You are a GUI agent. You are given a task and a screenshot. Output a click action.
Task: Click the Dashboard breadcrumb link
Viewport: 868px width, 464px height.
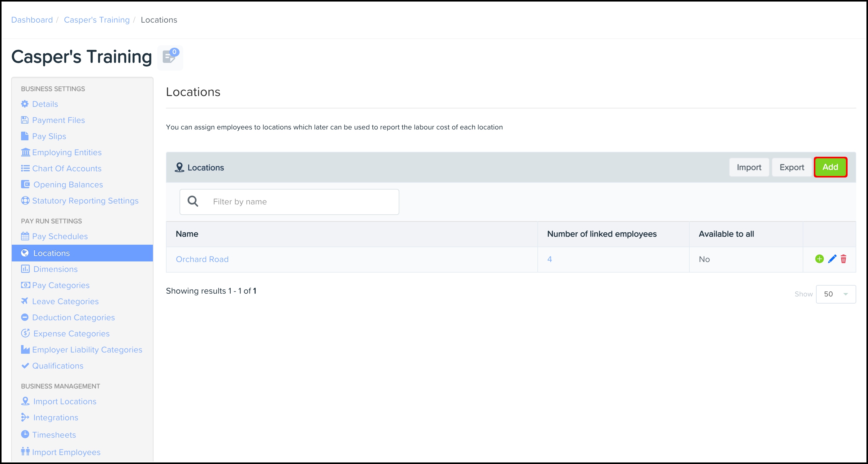click(x=32, y=20)
